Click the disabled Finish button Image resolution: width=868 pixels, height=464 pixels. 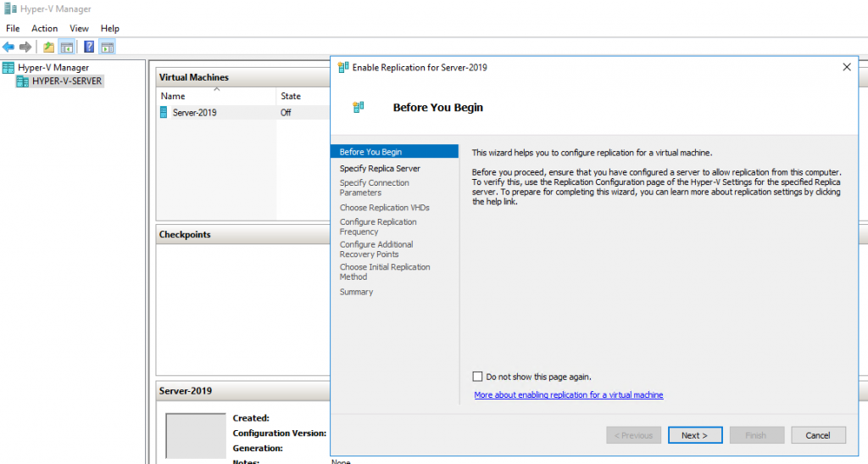click(x=756, y=435)
